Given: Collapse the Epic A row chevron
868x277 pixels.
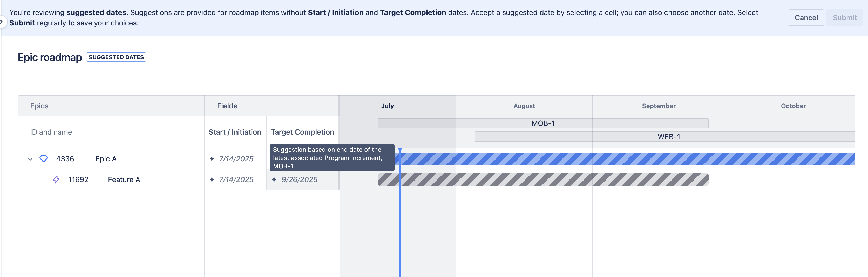Looking at the screenshot, I should [x=30, y=159].
